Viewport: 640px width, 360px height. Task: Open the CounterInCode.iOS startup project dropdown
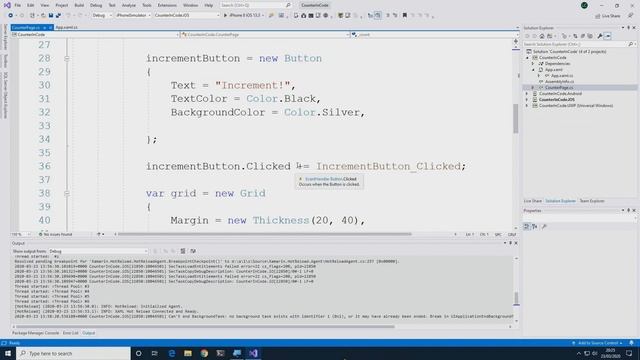pyautogui.click(x=187, y=16)
